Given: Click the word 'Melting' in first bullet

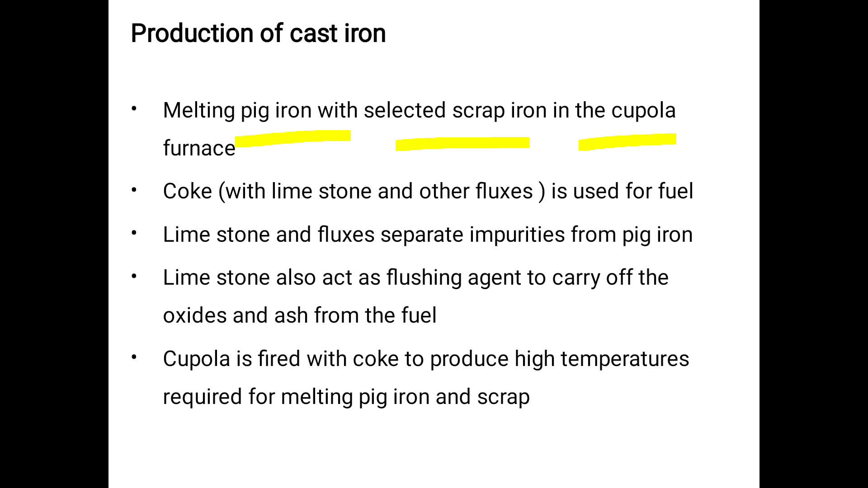Looking at the screenshot, I should [199, 111].
